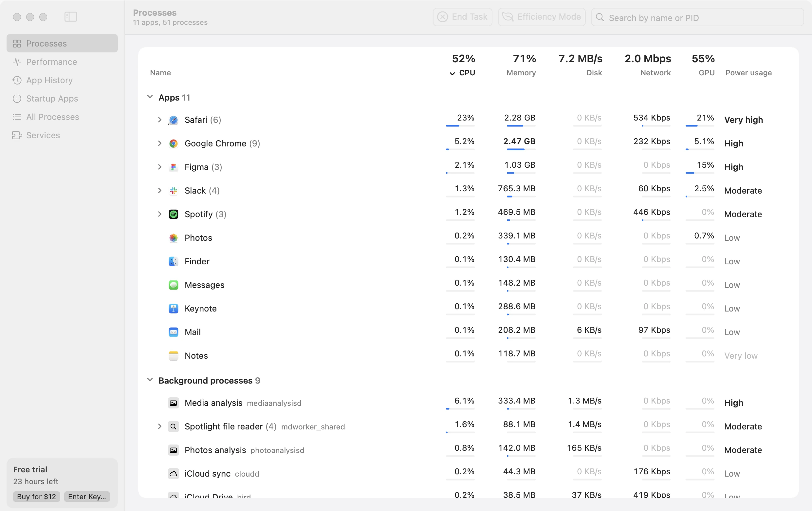Image resolution: width=812 pixels, height=511 pixels.
Task: Click the Buy for $12 button
Action: [36, 497]
